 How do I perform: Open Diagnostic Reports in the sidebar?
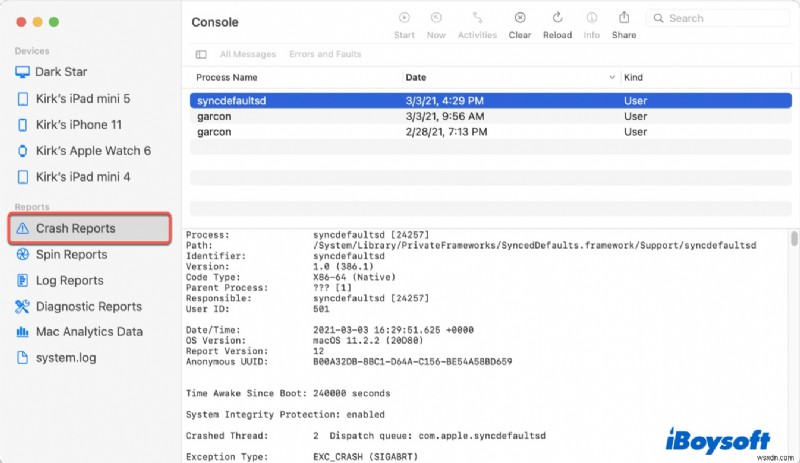(x=79, y=306)
